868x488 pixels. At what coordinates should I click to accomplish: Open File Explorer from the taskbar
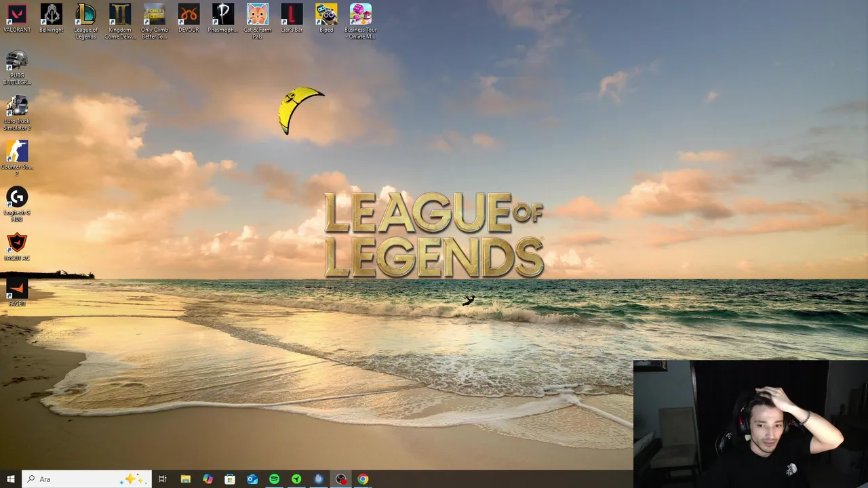point(185,479)
